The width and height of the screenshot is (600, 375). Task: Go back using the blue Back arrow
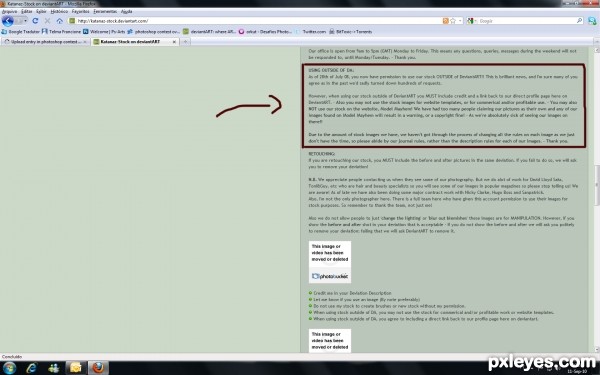point(8,21)
